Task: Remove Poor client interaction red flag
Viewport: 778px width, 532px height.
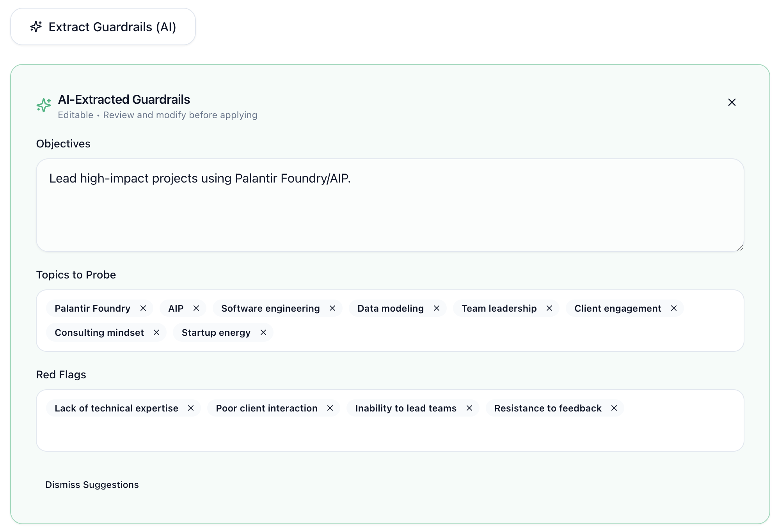Action: 330,408
